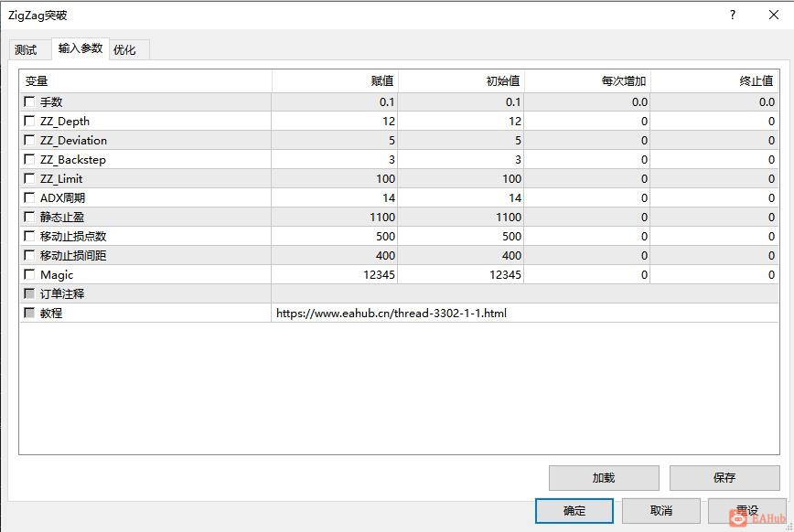Select the 手数 终止值 cell 0.0
This screenshot has width=794, height=532.
click(x=714, y=101)
